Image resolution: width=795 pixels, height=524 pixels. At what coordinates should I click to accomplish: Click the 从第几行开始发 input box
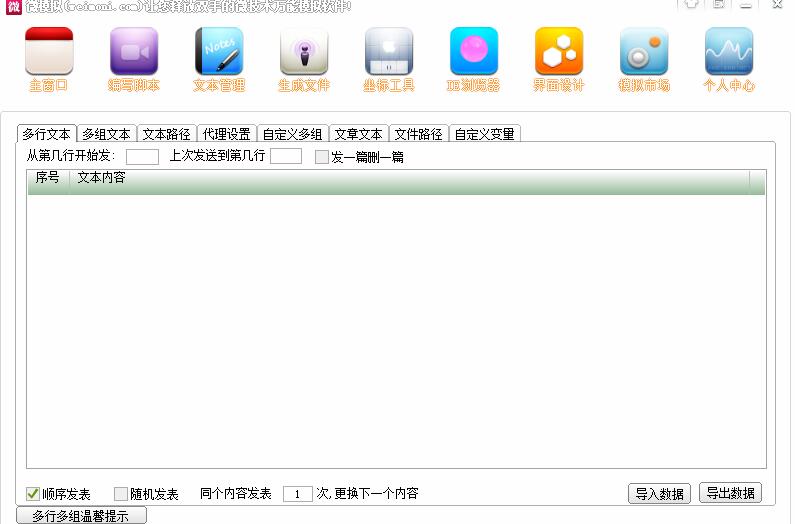(x=142, y=157)
